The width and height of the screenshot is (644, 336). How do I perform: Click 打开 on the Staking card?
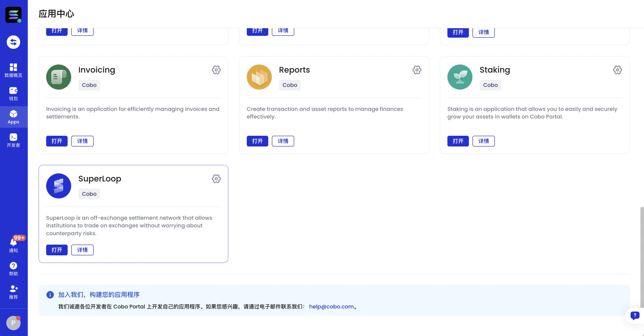pos(458,141)
